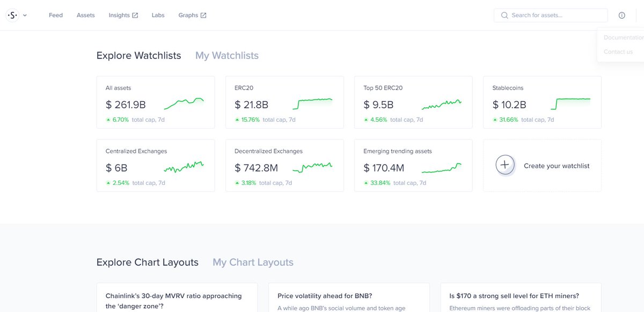Open the Top 50 ERC20 watchlist

click(x=413, y=102)
